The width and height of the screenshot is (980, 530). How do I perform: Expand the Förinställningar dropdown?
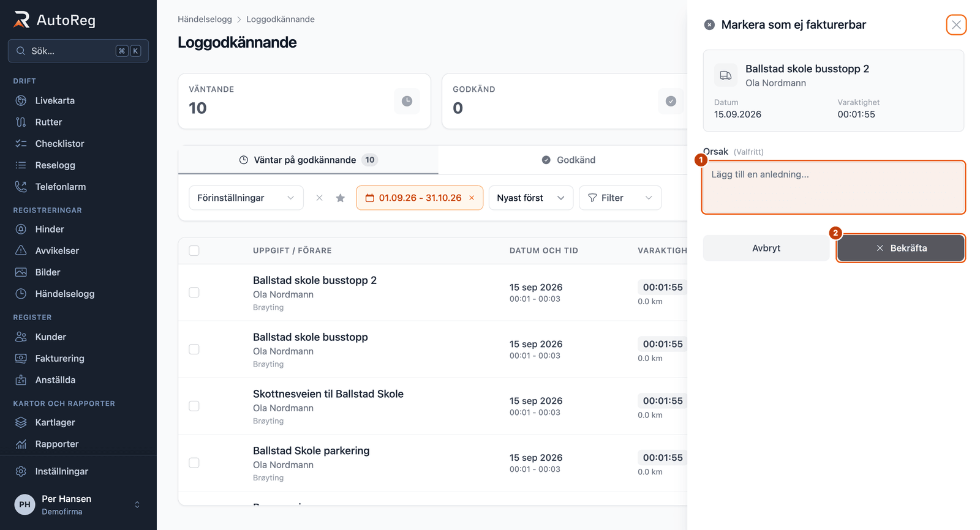(x=246, y=198)
